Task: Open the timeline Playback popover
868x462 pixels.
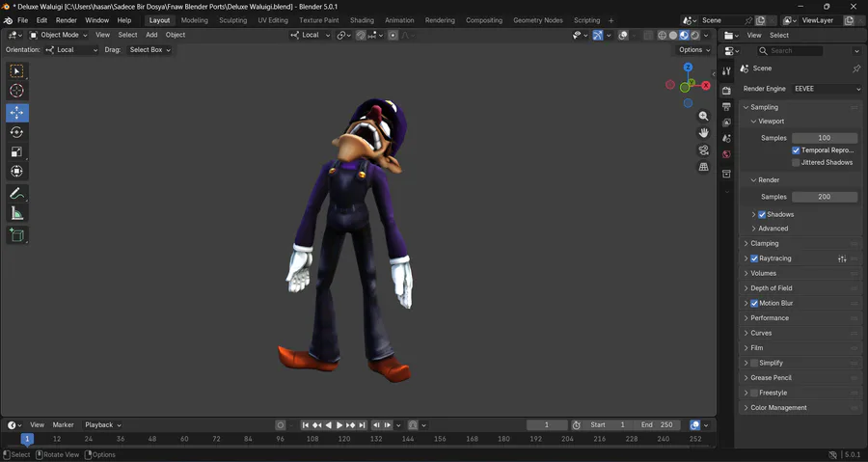Action: point(103,425)
